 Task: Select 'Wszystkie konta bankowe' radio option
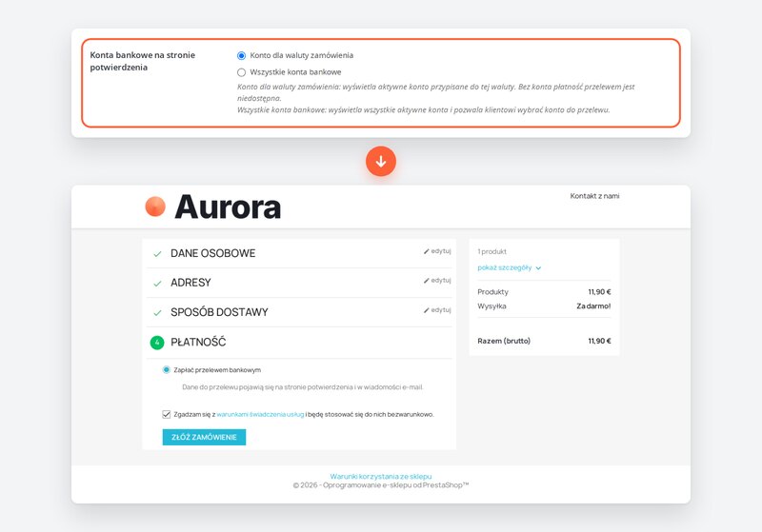tap(242, 72)
